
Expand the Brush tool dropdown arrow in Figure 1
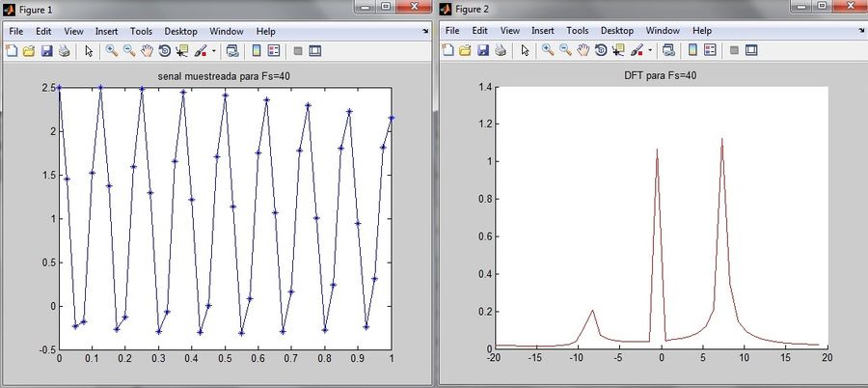(214, 50)
